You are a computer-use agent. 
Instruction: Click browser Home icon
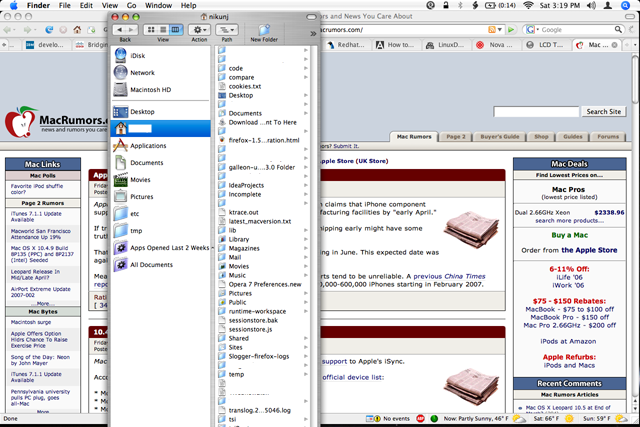[77, 29]
